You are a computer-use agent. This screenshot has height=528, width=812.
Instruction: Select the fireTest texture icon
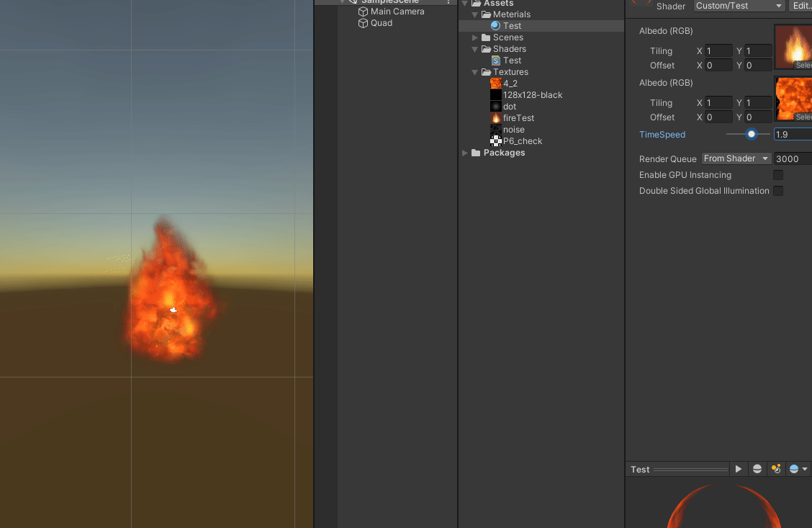pyautogui.click(x=495, y=117)
